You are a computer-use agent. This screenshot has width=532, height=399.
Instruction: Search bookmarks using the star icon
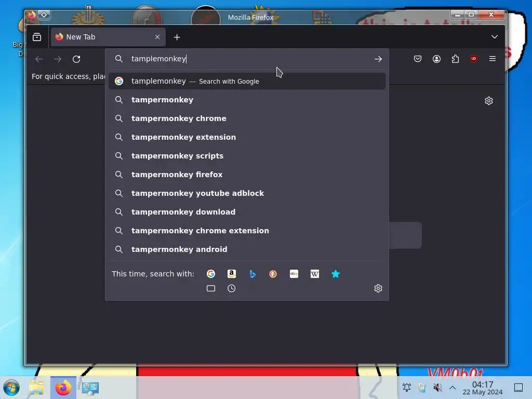pyautogui.click(x=335, y=274)
